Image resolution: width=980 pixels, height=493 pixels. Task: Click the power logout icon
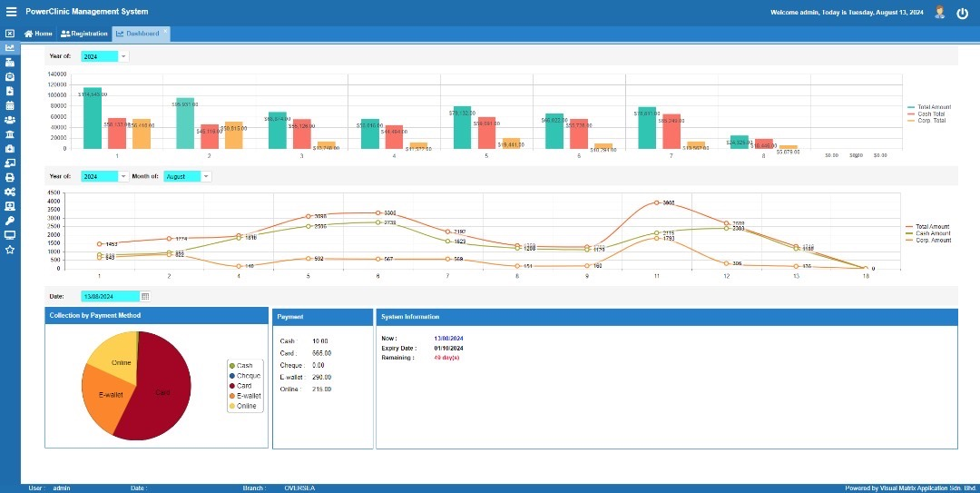coord(963,13)
